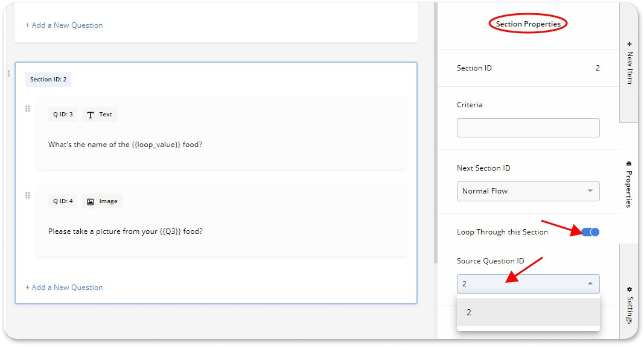Open the Settings side tab
This screenshot has height=346, width=644.
click(629, 307)
